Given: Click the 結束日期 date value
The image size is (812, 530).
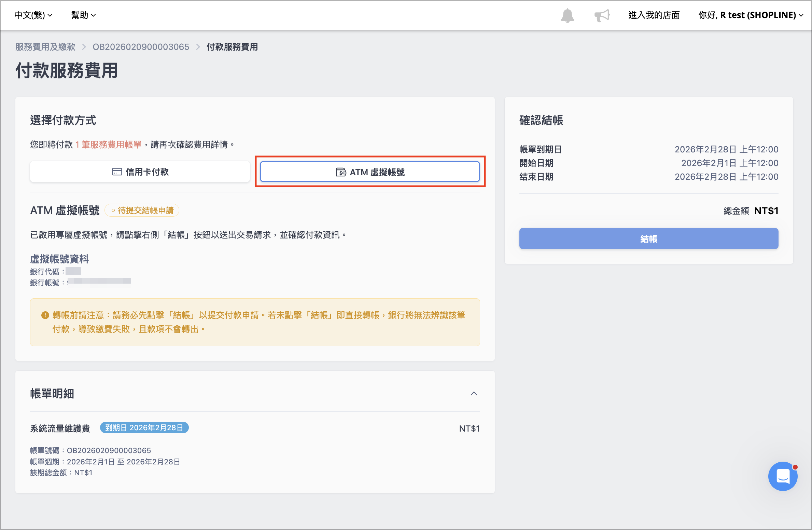Looking at the screenshot, I should tap(726, 177).
